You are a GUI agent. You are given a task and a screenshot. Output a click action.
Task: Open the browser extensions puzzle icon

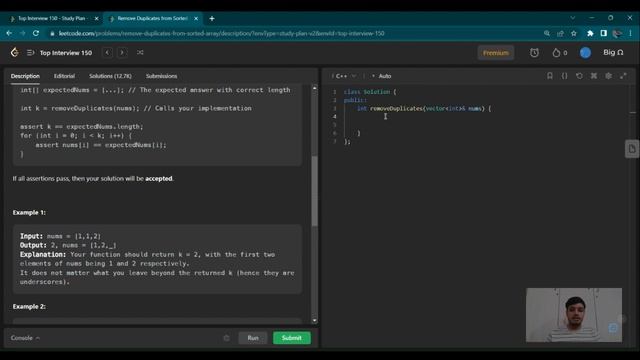tap(590, 33)
